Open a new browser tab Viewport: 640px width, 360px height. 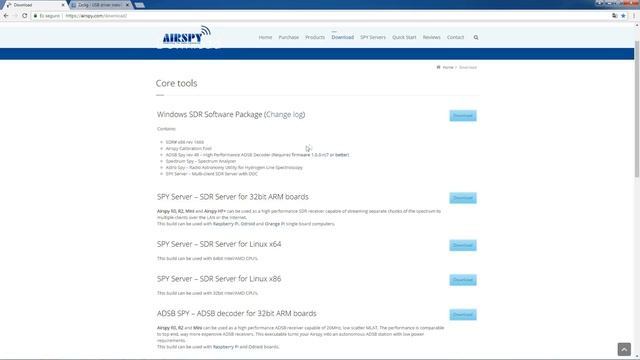coord(140,5)
